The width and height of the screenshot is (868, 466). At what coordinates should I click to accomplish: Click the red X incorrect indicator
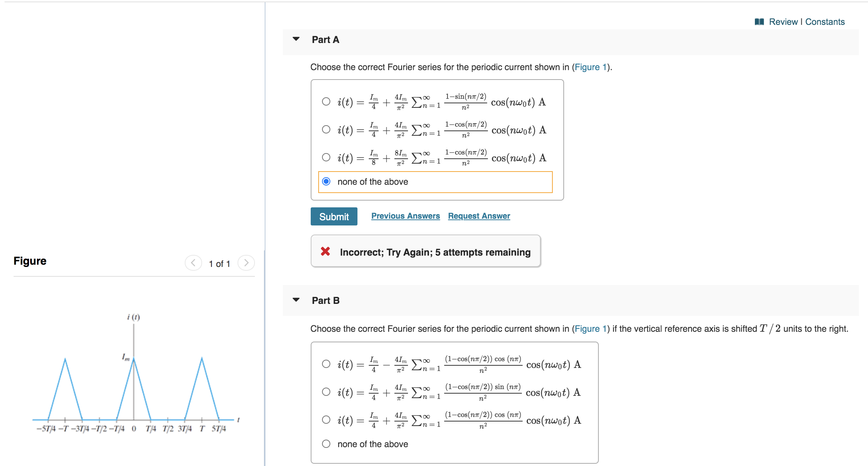tap(325, 251)
